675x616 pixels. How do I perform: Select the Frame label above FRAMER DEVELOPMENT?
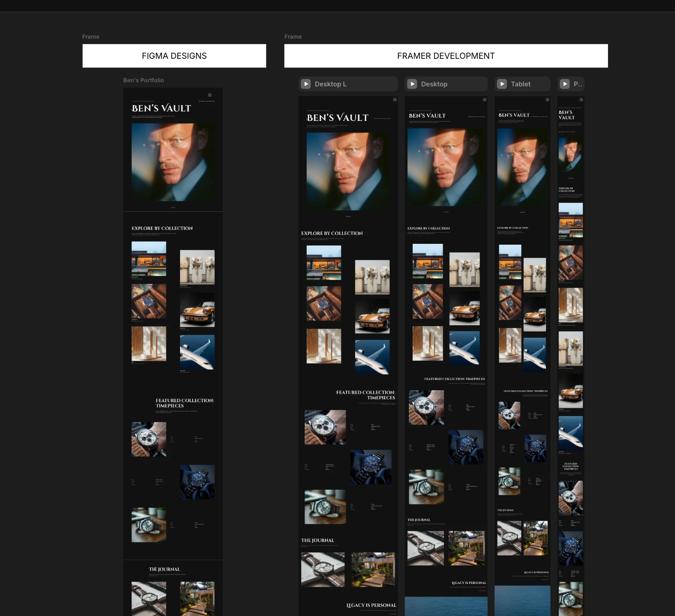pos(293,37)
